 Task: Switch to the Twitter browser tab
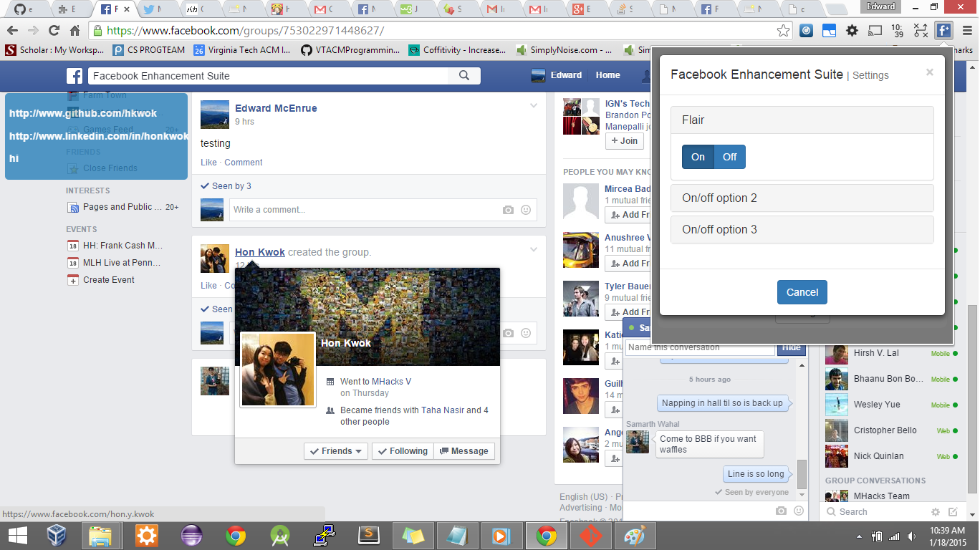pos(154,9)
